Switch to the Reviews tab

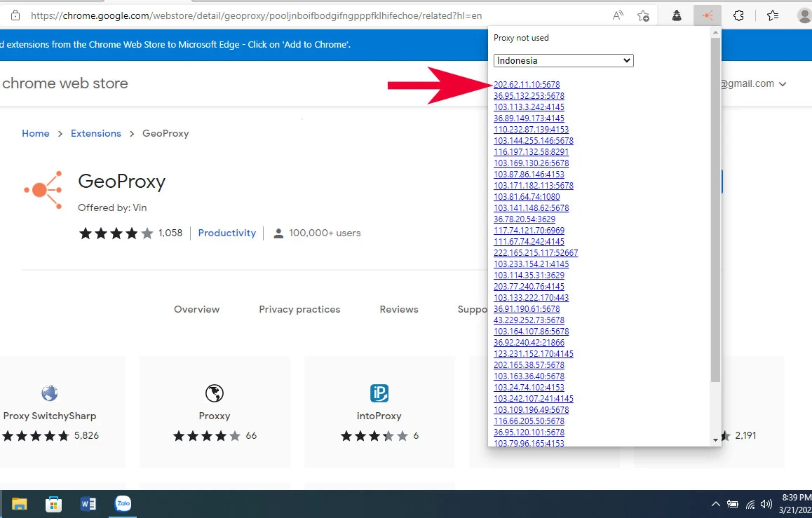click(x=398, y=309)
